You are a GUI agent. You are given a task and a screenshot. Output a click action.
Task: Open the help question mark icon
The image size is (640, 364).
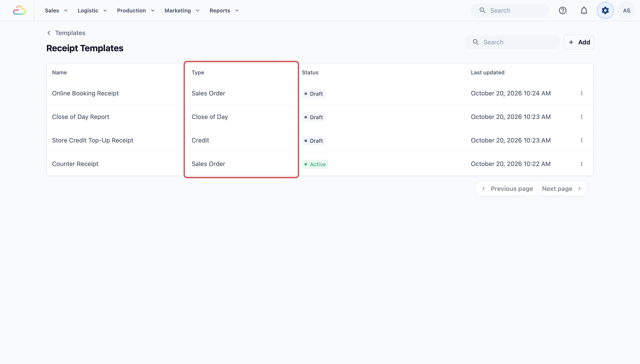tap(562, 10)
